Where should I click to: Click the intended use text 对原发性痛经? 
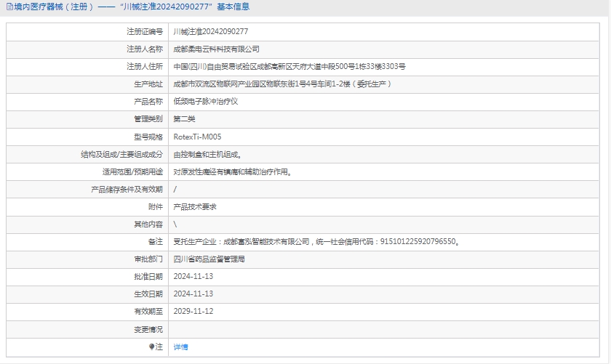(x=233, y=171)
